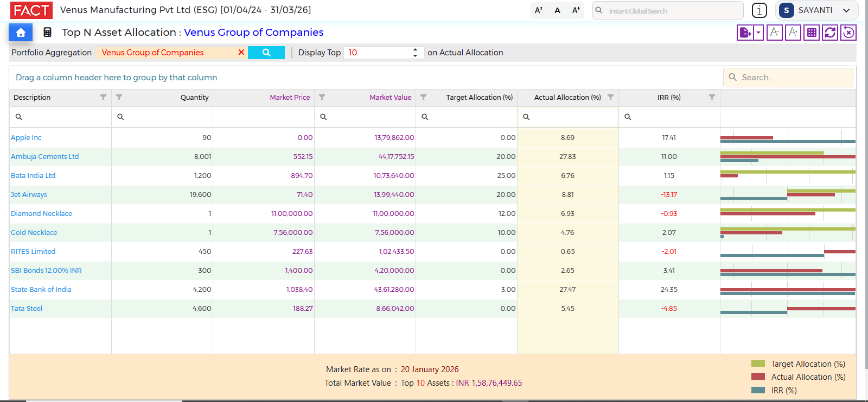
Task: Sort by the IRR (%) column header
Action: [669, 98]
